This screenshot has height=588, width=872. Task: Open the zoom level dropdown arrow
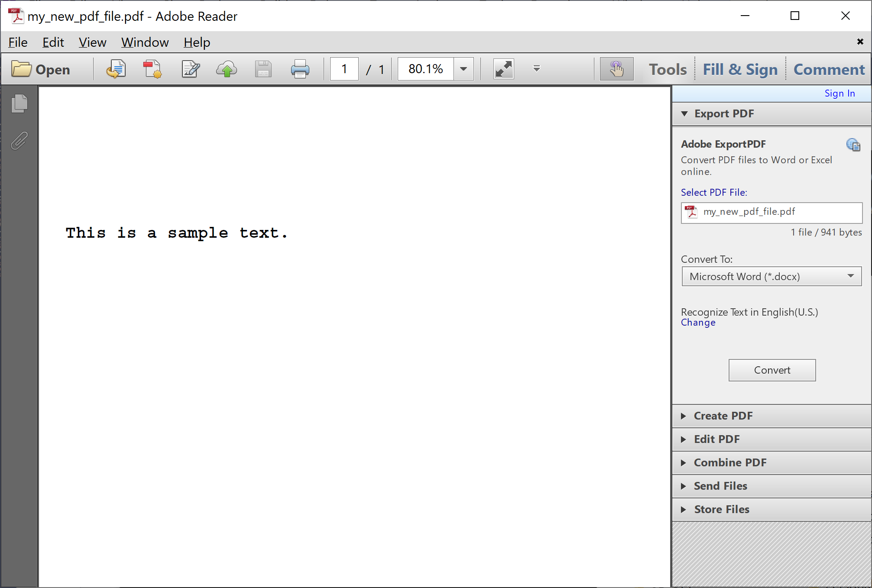464,69
